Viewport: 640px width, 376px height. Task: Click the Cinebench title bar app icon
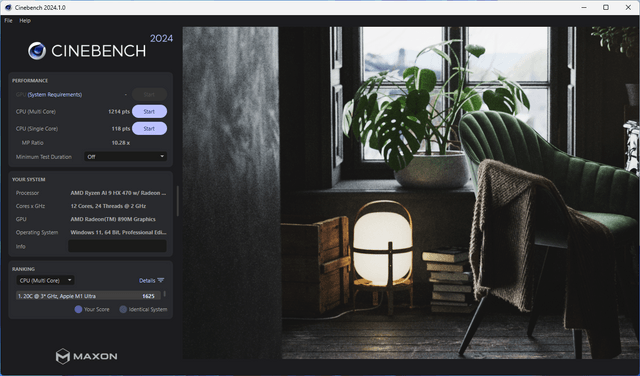tap(8, 7)
